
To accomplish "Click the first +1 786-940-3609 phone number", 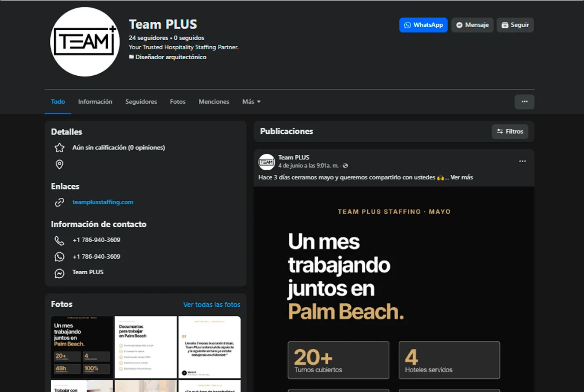I will coord(97,240).
